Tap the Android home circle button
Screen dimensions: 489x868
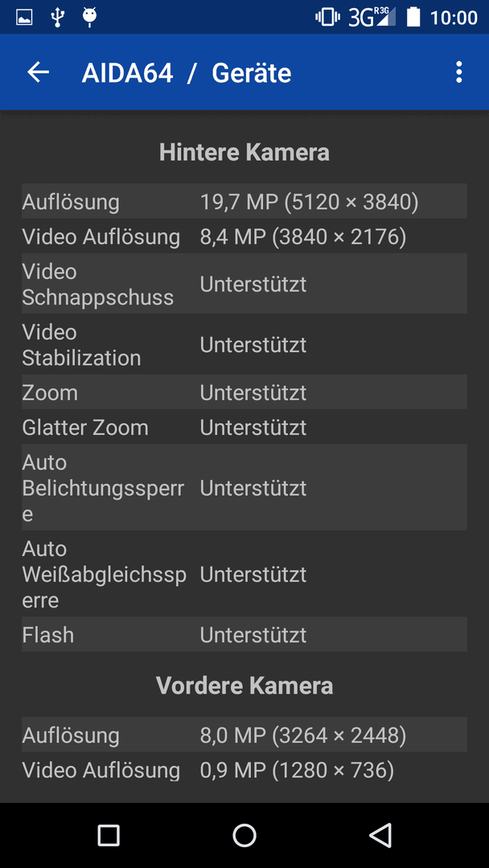(244, 835)
